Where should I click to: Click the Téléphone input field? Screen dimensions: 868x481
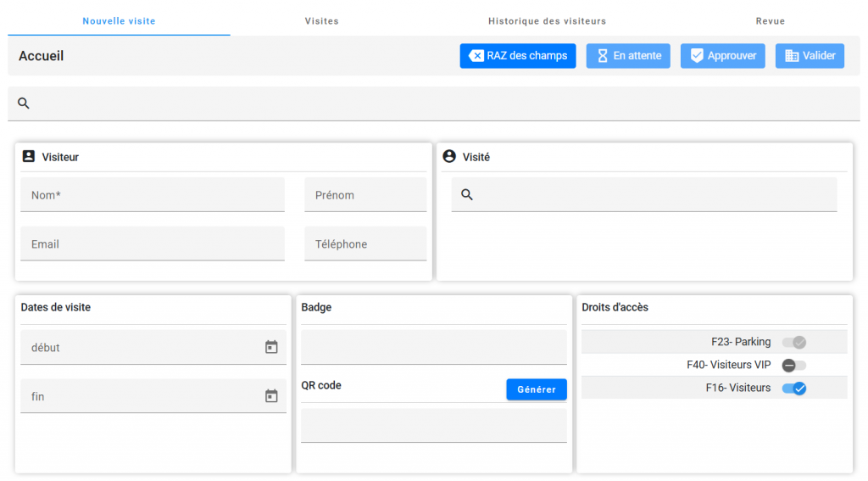click(365, 244)
